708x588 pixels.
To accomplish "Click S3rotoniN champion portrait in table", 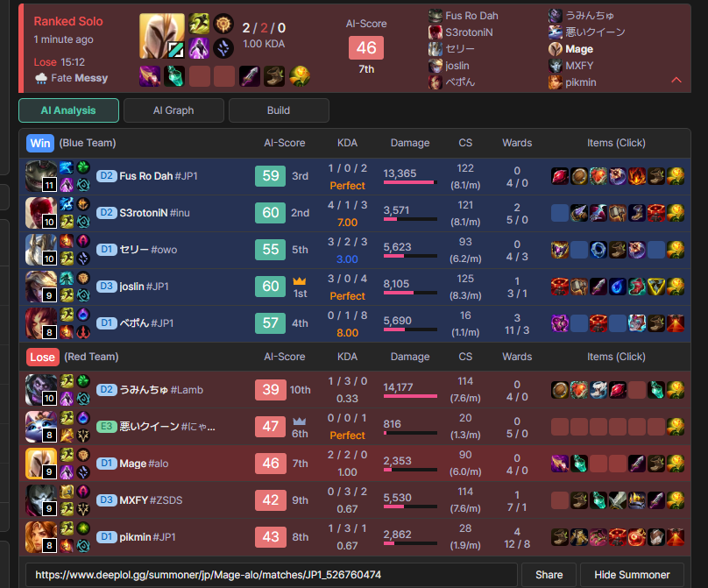I will point(41,213).
